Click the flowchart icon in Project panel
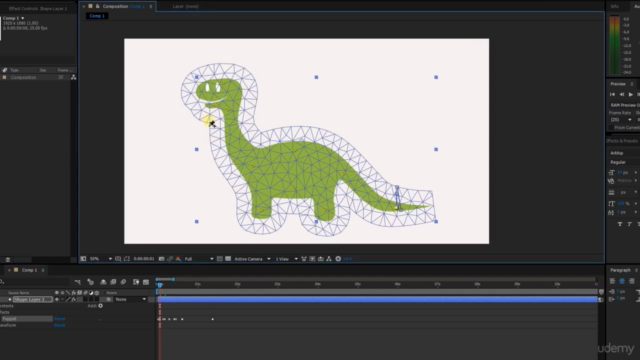The height and width of the screenshot is (360, 640). (x=73, y=77)
